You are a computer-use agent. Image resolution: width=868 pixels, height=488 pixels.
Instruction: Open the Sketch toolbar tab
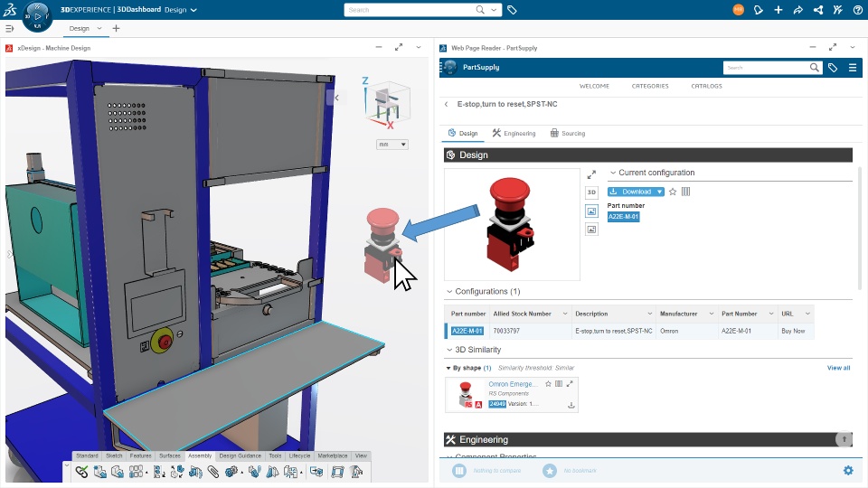114,455
